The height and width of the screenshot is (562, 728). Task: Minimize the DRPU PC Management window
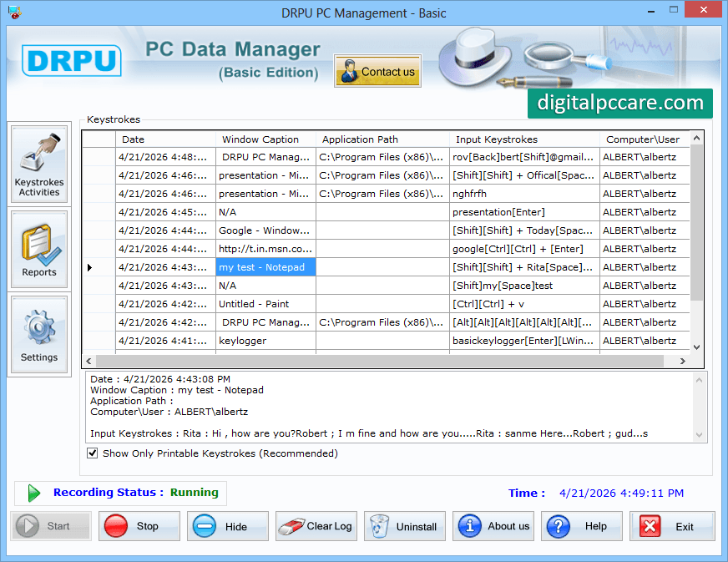point(651,10)
